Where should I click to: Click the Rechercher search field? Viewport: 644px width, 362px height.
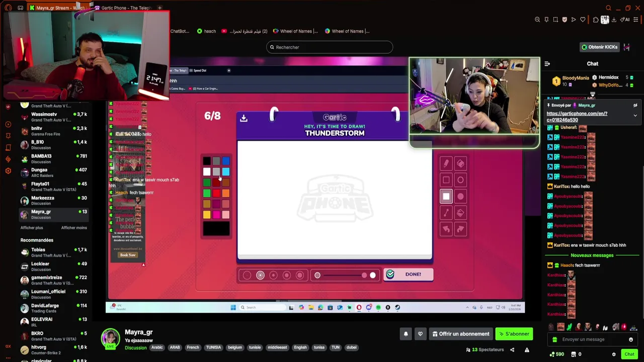(x=330, y=47)
